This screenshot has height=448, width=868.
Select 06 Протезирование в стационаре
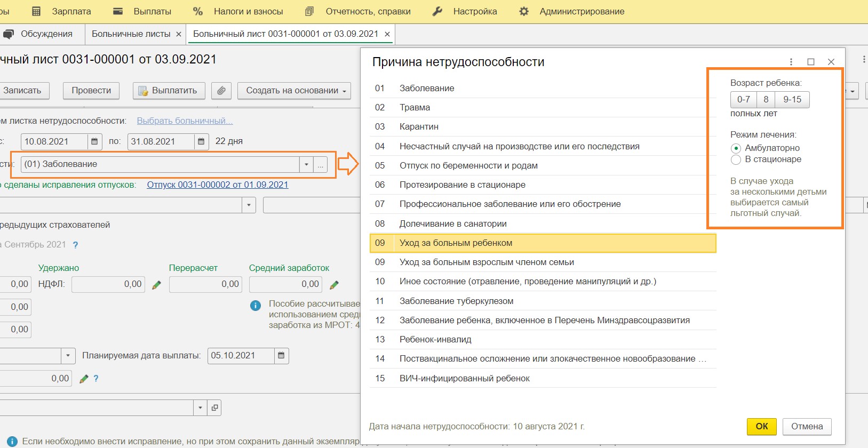(543, 185)
